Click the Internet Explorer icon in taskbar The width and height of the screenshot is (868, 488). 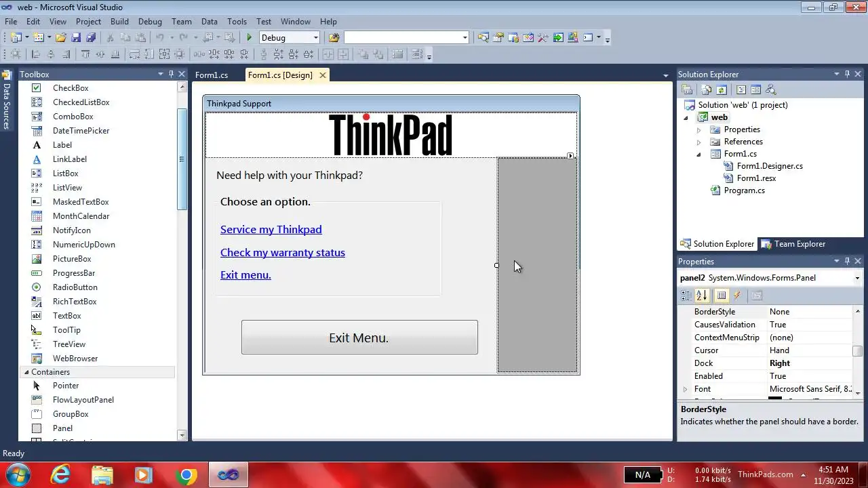point(61,475)
